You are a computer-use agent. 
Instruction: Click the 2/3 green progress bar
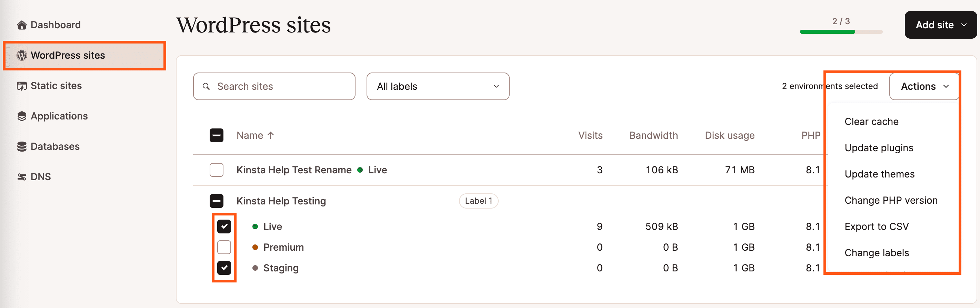(x=841, y=32)
